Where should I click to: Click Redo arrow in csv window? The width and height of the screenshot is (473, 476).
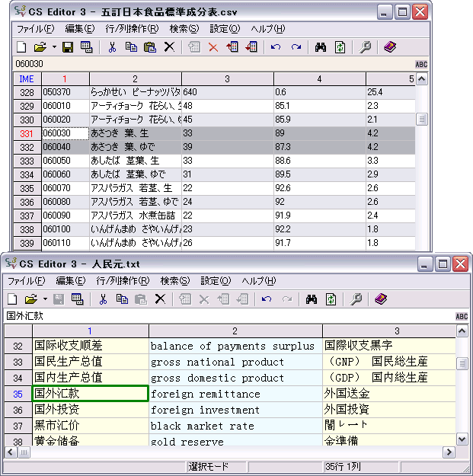296,47
